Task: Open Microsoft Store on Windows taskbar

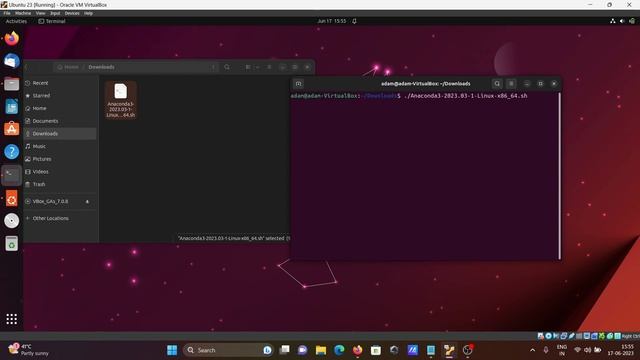Action: [x=376, y=350]
